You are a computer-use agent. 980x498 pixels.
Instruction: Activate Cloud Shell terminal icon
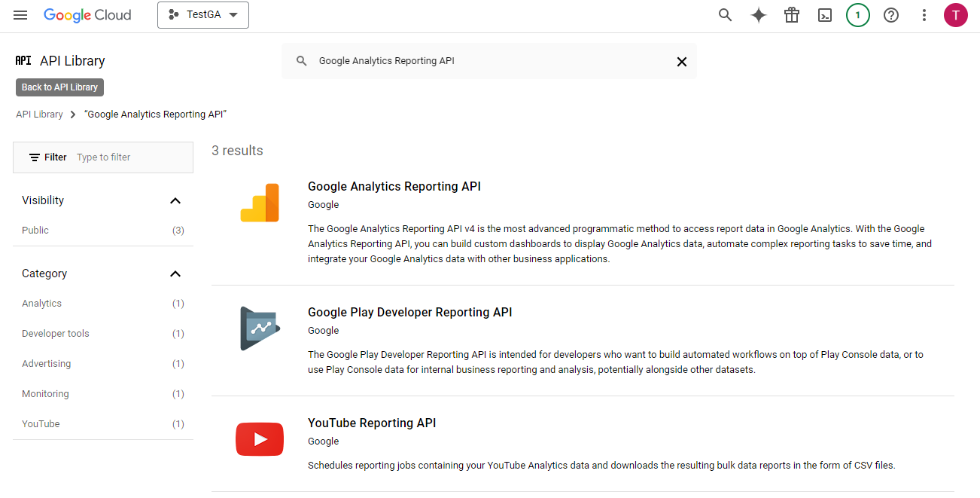point(825,15)
